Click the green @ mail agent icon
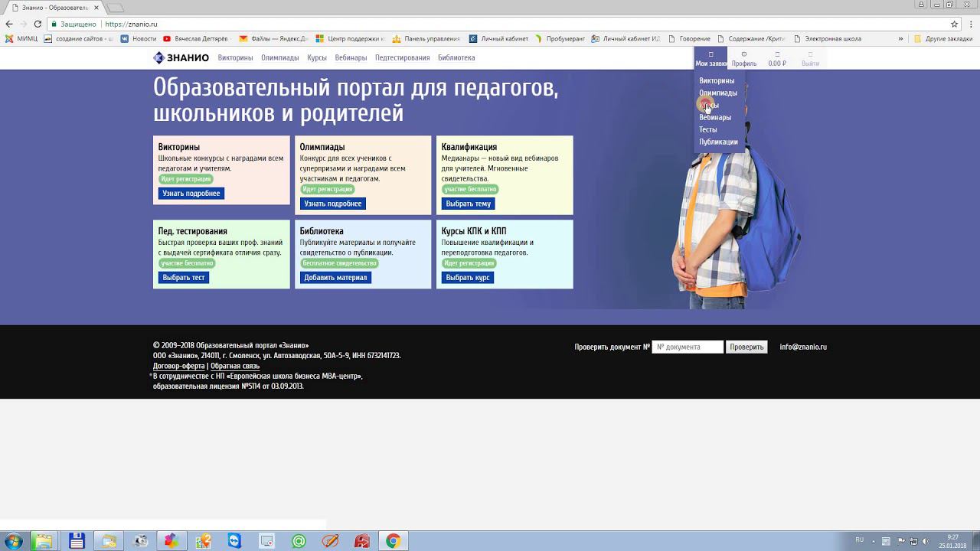 pyautogui.click(x=299, y=541)
